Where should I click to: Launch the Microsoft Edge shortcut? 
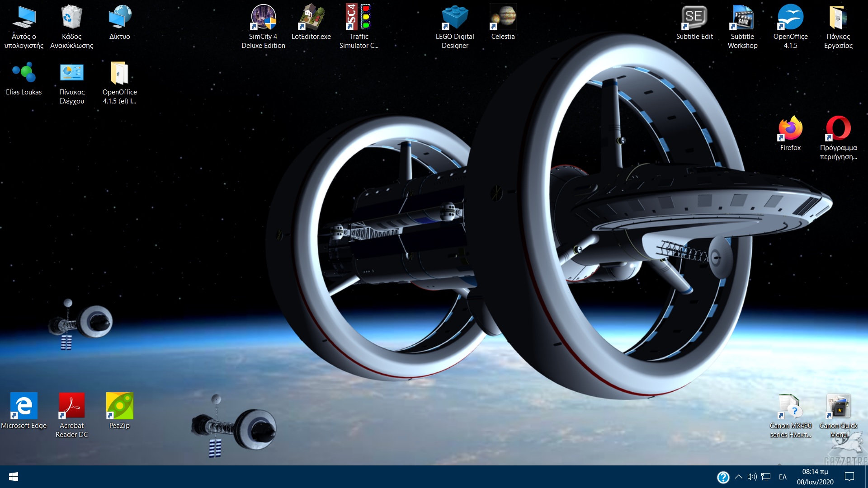coord(24,411)
